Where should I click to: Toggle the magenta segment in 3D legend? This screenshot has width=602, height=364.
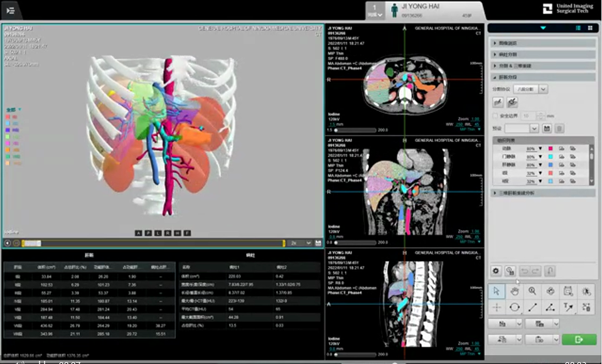point(8,143)
